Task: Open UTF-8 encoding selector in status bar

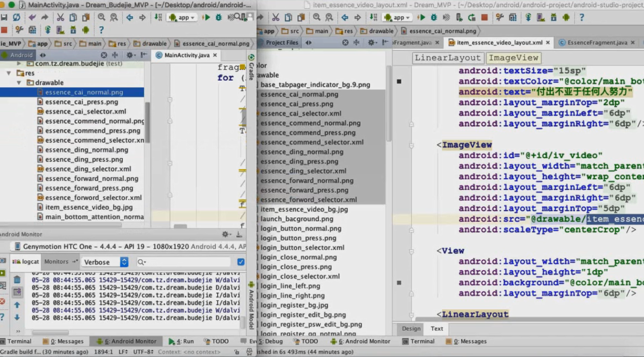Action: tap(143, 352)
